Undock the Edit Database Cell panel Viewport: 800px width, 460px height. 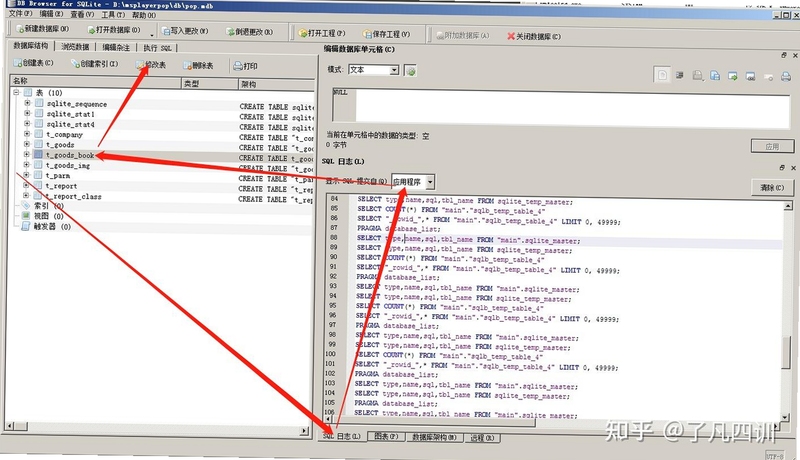(x=784, y=55)
